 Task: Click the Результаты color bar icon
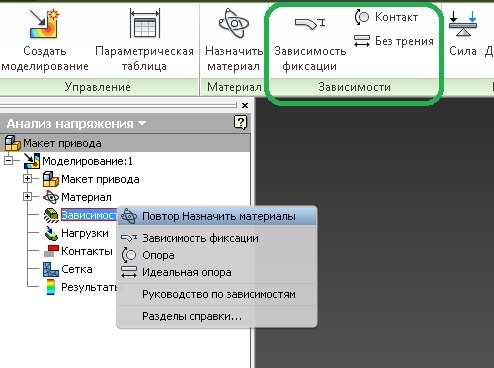50,287
